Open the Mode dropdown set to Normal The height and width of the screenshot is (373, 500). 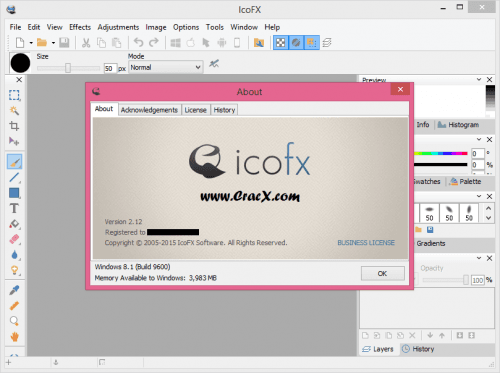pyautogui.click(x=166, y=68)
